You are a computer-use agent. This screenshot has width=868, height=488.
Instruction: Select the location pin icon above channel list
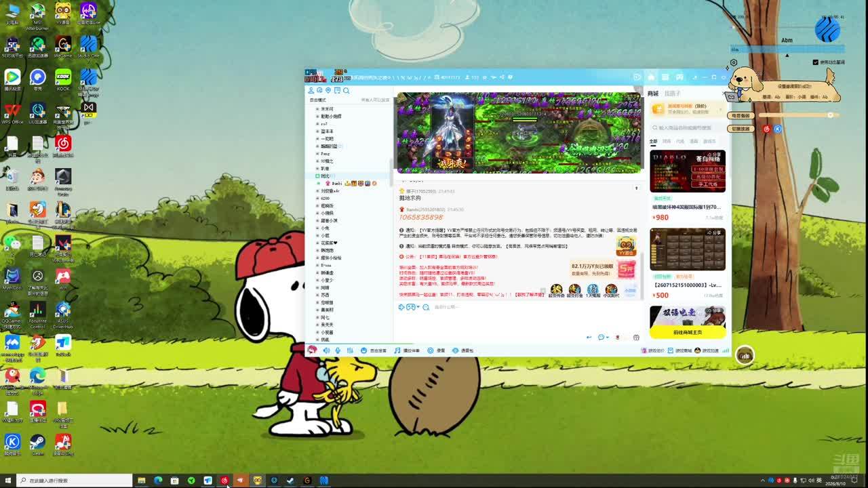(328, 90)
